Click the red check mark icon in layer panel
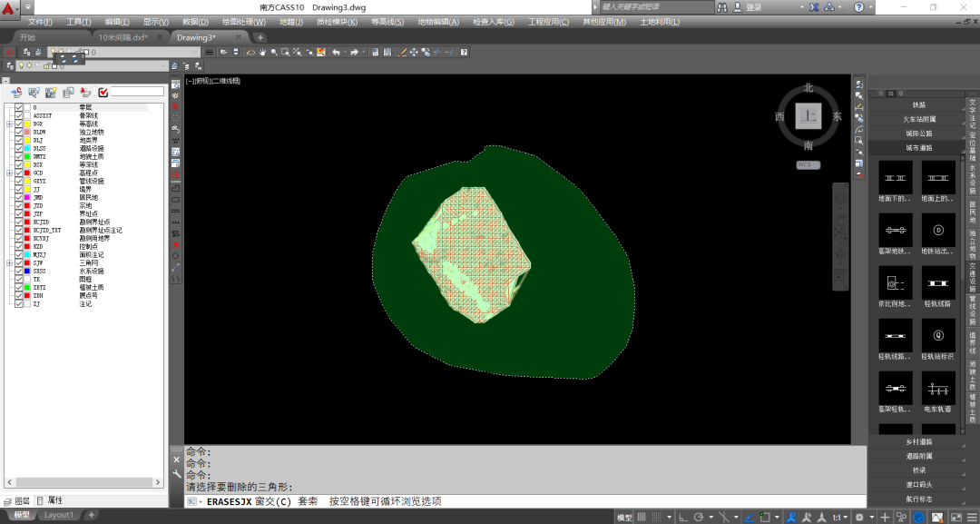 [103, 93]
